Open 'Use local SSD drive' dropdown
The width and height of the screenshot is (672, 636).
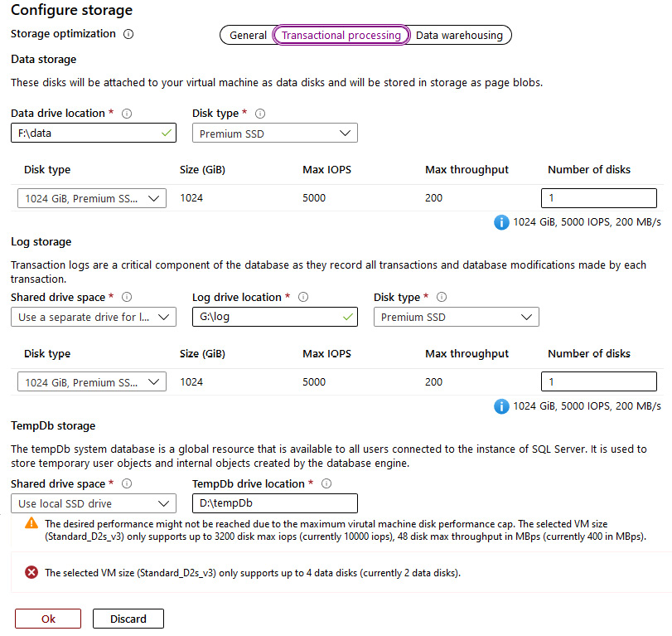pos(94,503)
